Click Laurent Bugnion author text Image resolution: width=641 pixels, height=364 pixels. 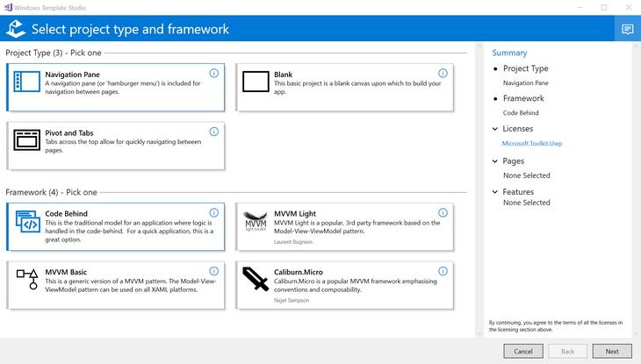pyautogui.click(x=292, y=242)
